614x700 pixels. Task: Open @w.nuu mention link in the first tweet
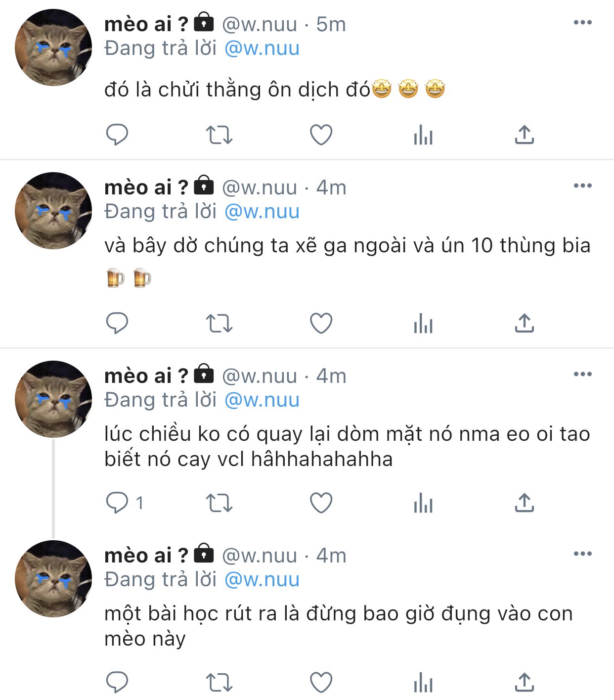(262, 48)
